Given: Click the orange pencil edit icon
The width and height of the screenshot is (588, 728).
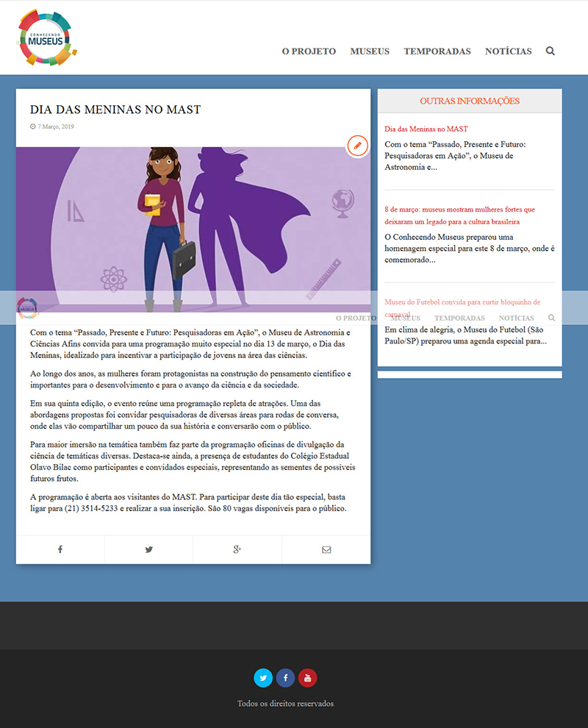Looking at the screenshot, I should 357,146.
